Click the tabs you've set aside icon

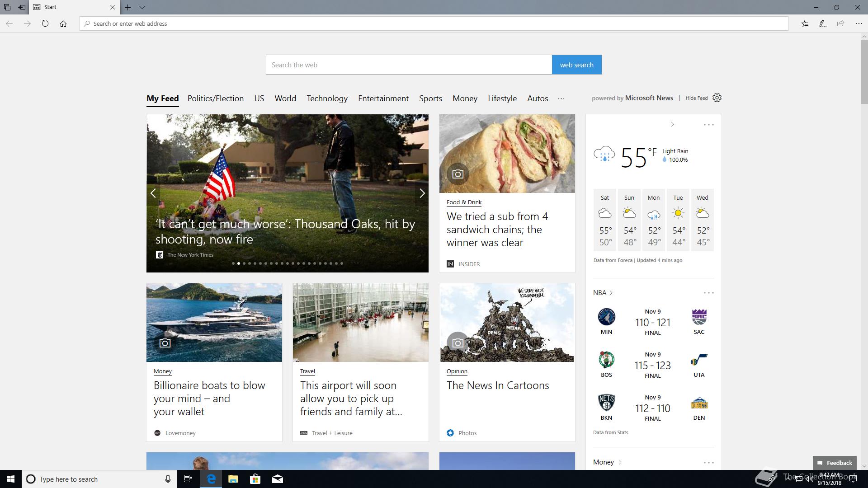[x=7, y=7]
